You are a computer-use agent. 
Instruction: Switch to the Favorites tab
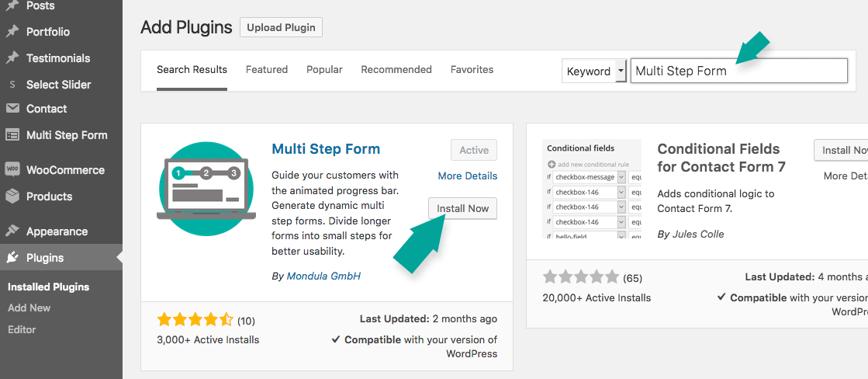472,70
